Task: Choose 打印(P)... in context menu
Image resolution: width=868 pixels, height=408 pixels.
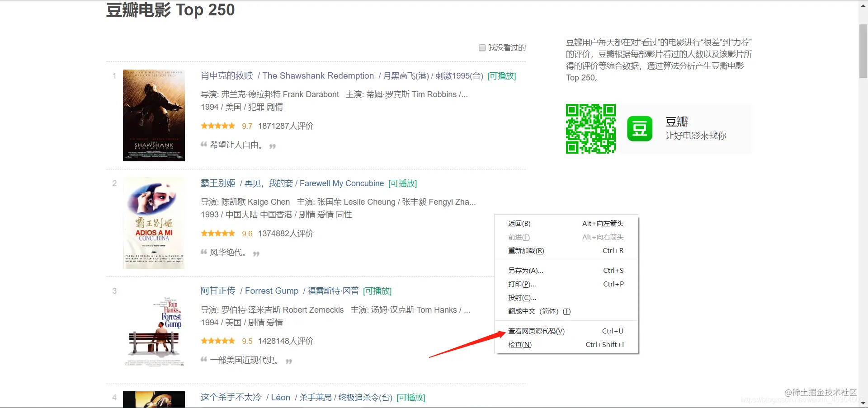Action: click(x=566, y=284)
